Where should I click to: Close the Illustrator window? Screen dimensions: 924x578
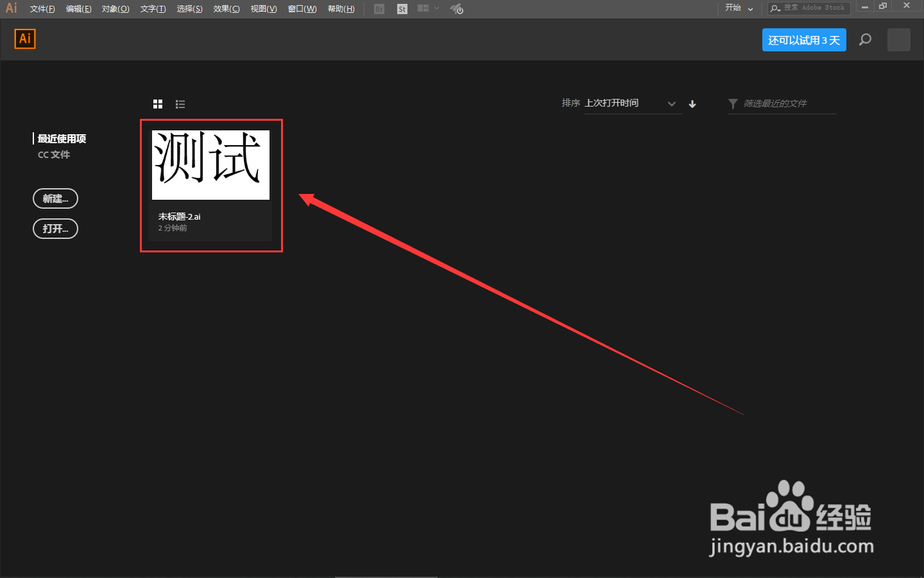(x=907, y=6)
